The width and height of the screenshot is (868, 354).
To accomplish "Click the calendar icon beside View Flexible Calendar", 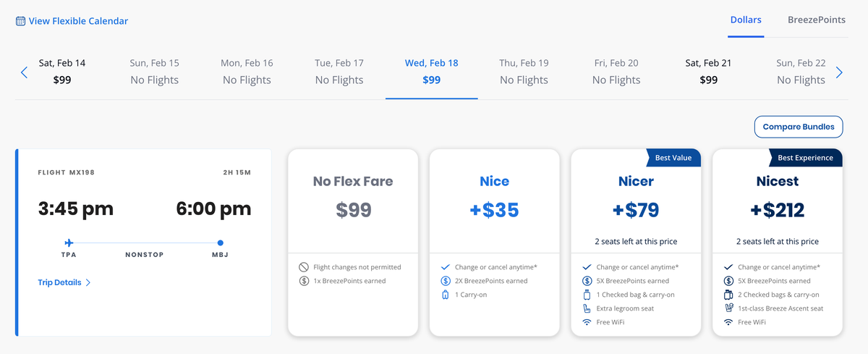I will coord(20,21).
